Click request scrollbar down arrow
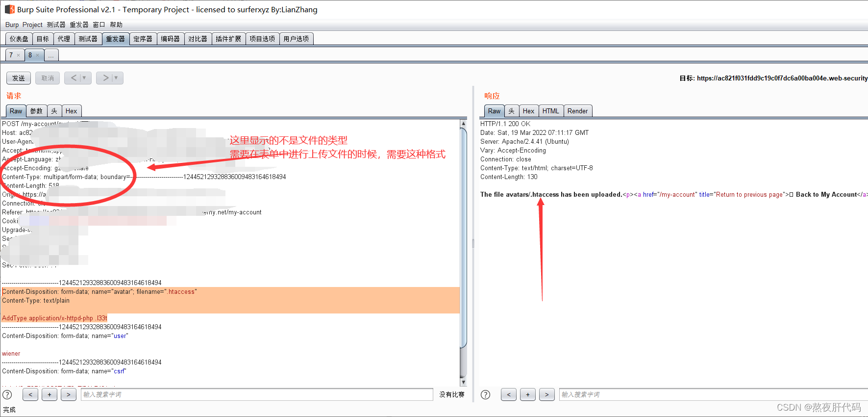The height and width of the screenshot is (417, 868). tap(464, 382)
